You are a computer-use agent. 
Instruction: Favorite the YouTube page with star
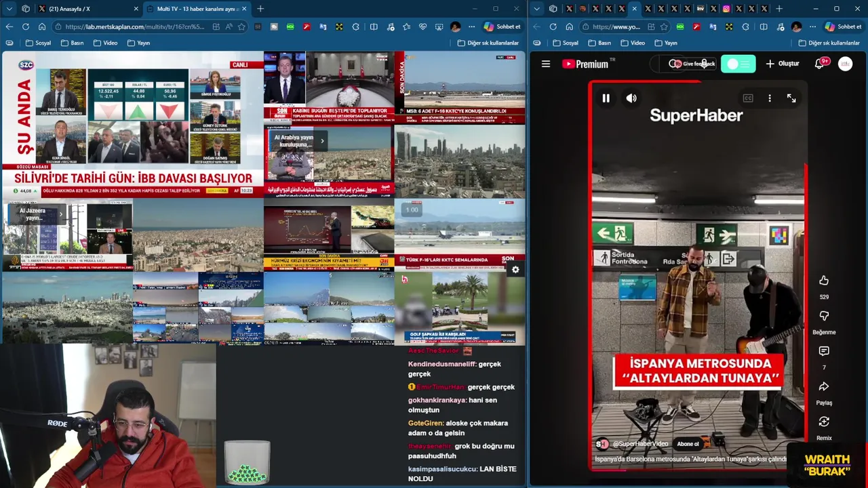click(664, 26)
